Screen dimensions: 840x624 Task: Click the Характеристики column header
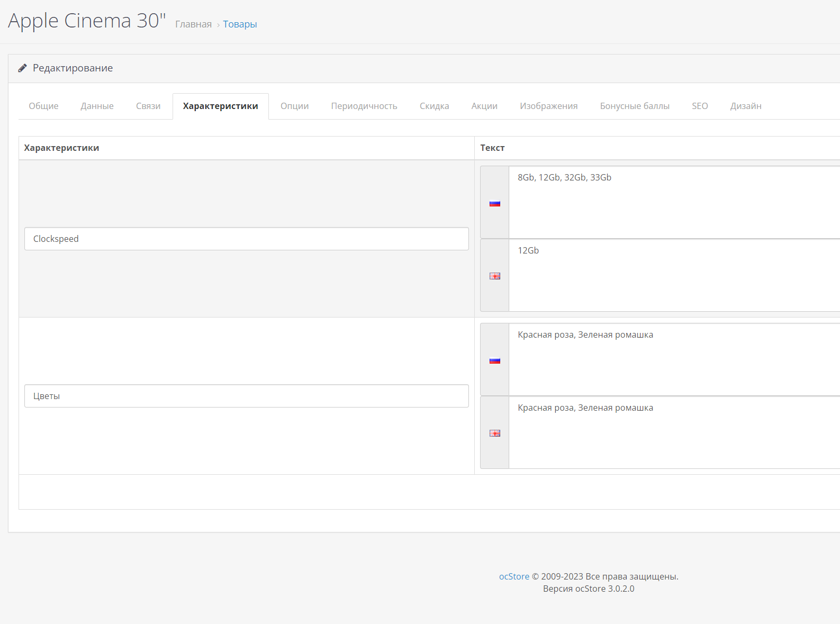61,148
